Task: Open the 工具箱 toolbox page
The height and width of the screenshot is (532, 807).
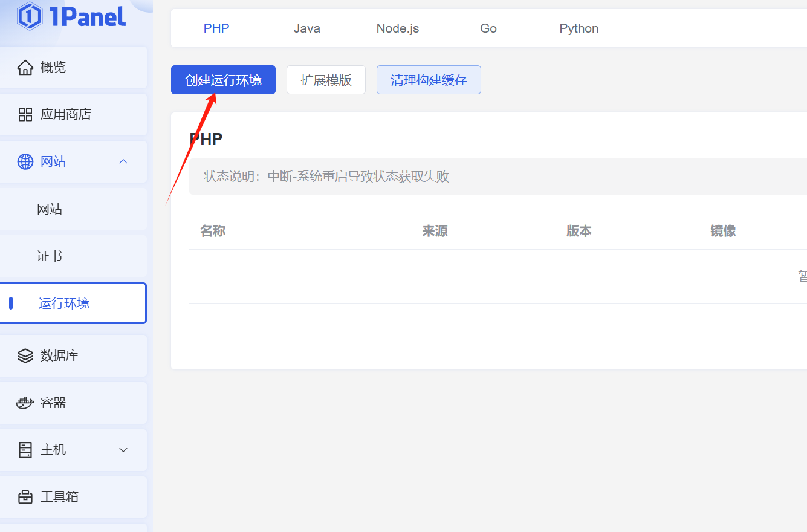Action: [73, 497]
